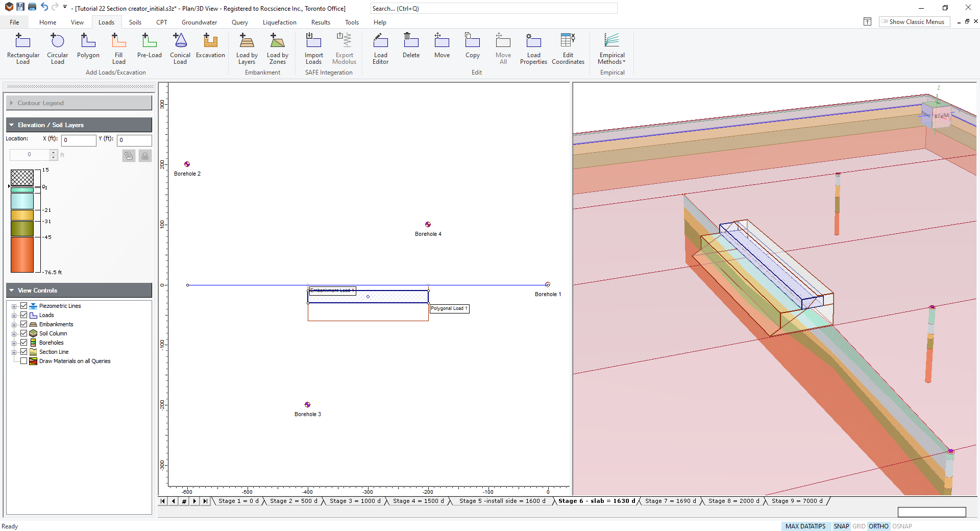This screenshot has width=980, height=531.
Task: Open the Empirical Methods dropdown
Action: [611, 49]
